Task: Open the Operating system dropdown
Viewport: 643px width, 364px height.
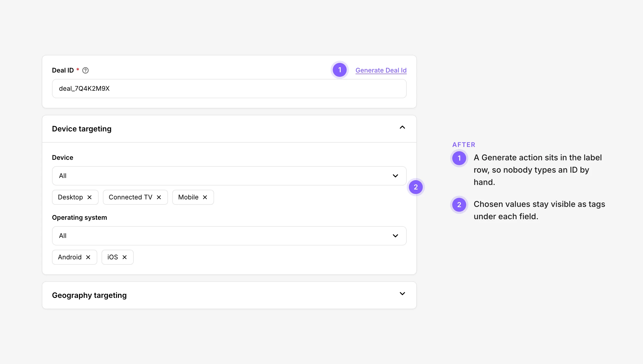Action: click(229, 236)
